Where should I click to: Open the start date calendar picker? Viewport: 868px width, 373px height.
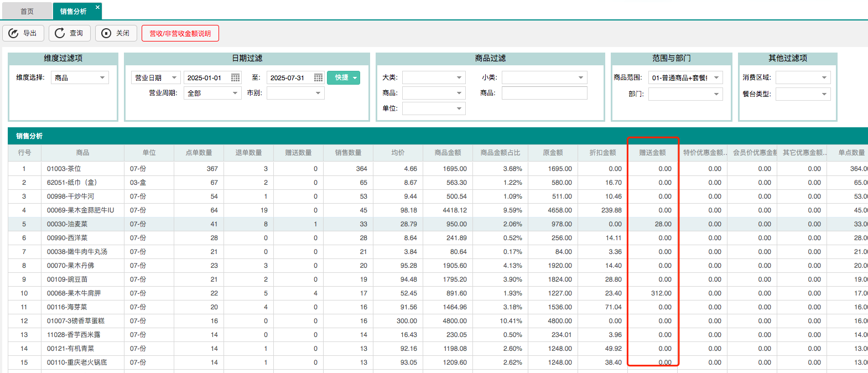pyautogui.click(x=235, y=77)
